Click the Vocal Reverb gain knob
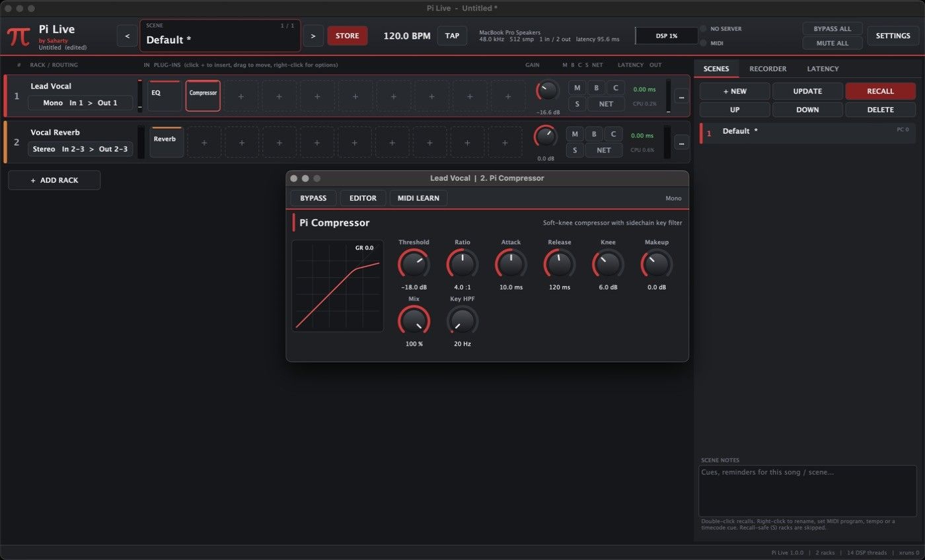Image resolution: width=925 pixels, height=560 pixels. [545, 137]
